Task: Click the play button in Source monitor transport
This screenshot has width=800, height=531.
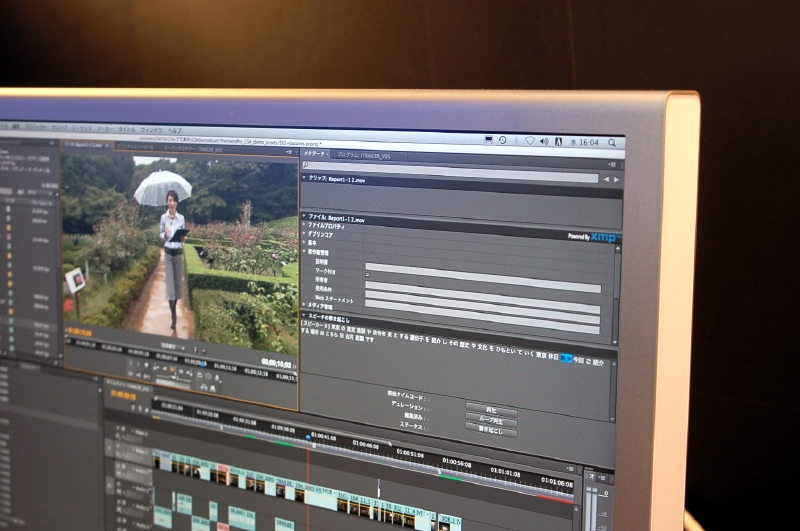Action: (171, 371)
